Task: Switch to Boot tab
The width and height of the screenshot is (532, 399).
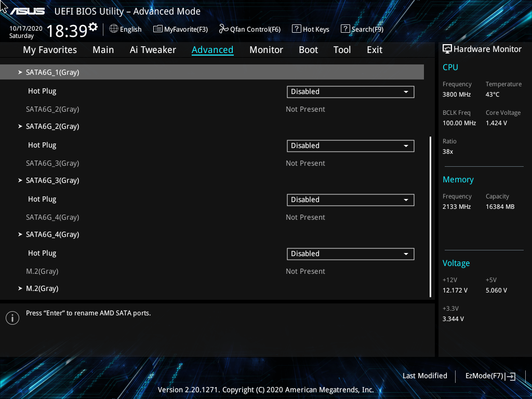Action: (x=308, y=50)
